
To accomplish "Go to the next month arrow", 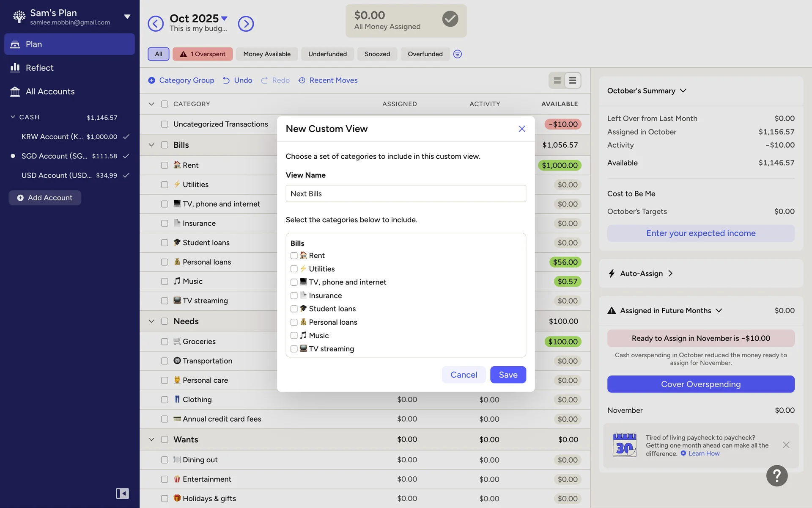I will [246, 24].
